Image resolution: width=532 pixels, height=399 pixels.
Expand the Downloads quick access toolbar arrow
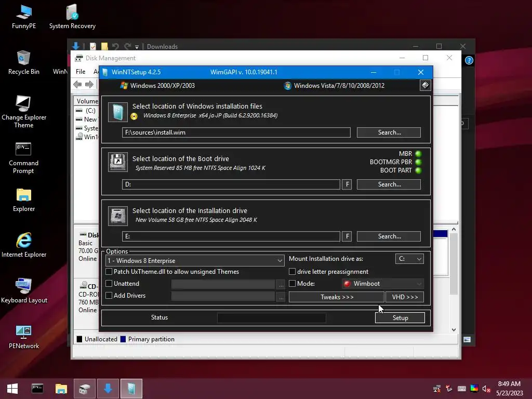point(137,47)
